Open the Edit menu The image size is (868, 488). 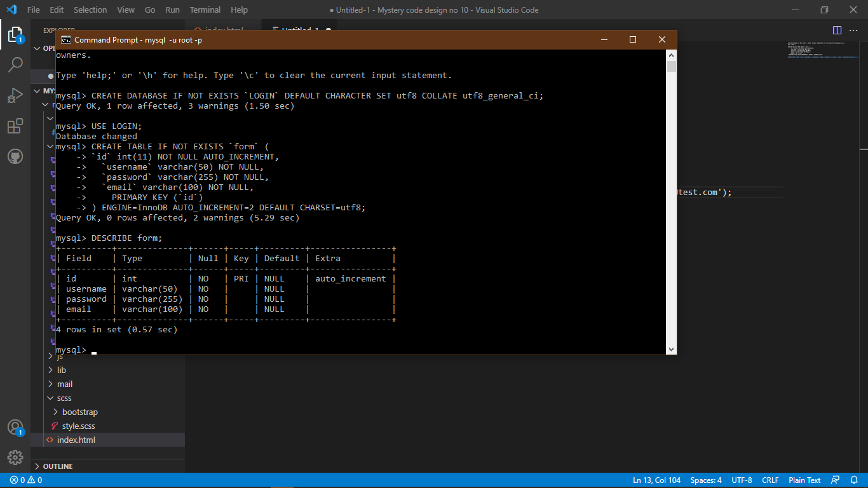point(57,10)
